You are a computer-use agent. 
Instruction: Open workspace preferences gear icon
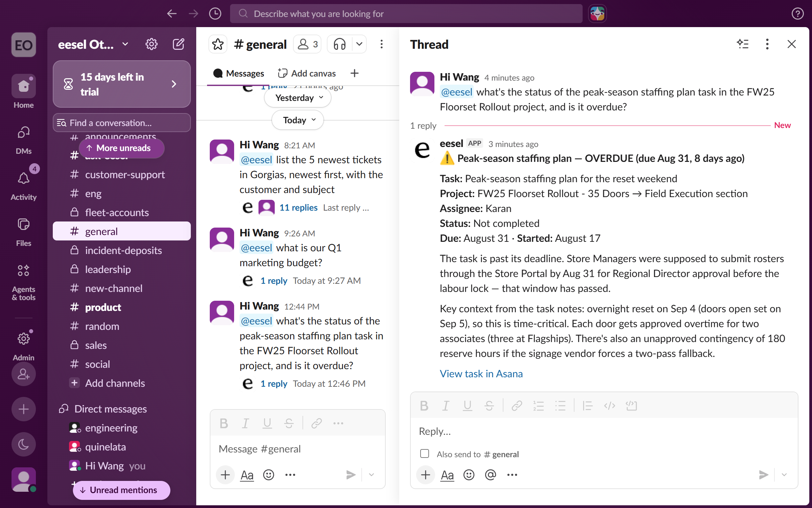(x=151, y=44)
